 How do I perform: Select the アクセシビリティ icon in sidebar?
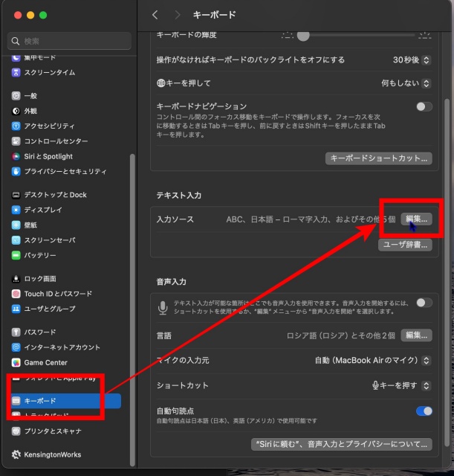point(16,126)
